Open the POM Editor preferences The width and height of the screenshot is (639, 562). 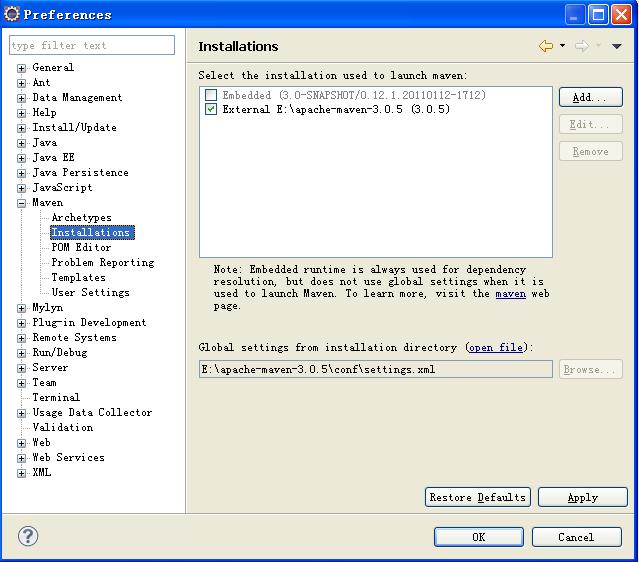81,247
